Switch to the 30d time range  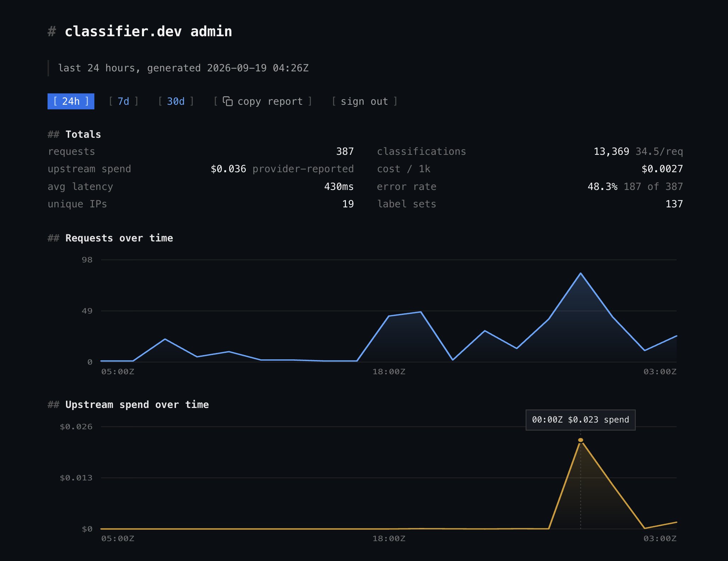coord(176,101)
